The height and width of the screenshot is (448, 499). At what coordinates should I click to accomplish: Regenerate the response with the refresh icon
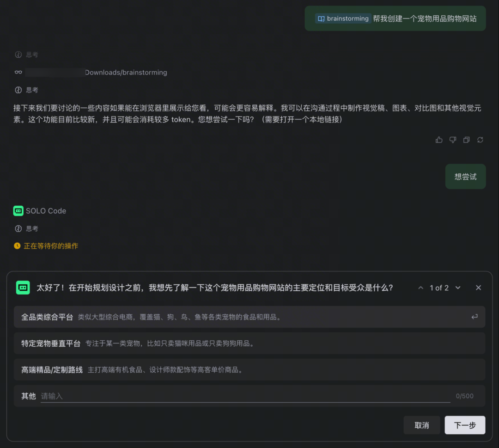[x=480, y=140]
